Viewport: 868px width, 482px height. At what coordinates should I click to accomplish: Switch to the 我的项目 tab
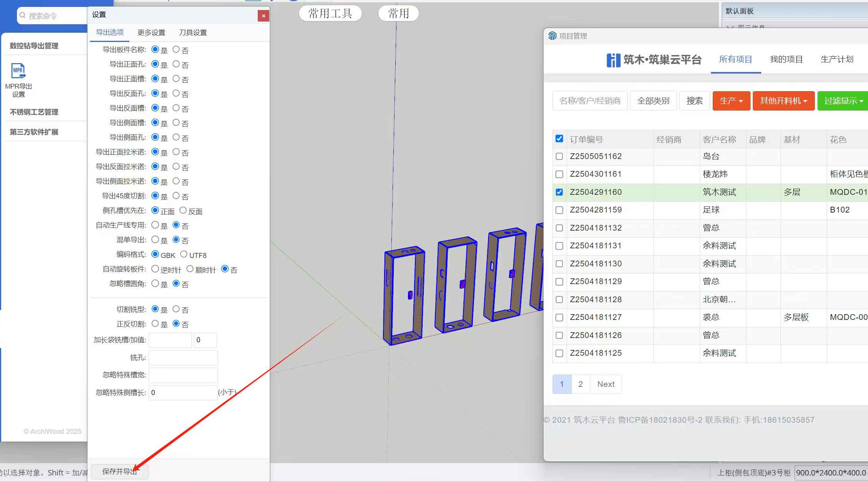point(786,59)
